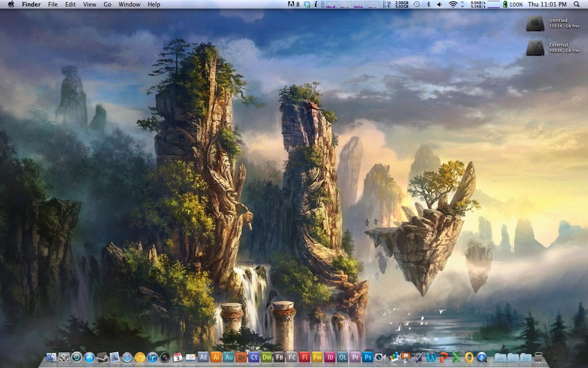This screenshot has height=368, width=588.
Task: Open iTunes from the Dock
Action: coord(152,357)
